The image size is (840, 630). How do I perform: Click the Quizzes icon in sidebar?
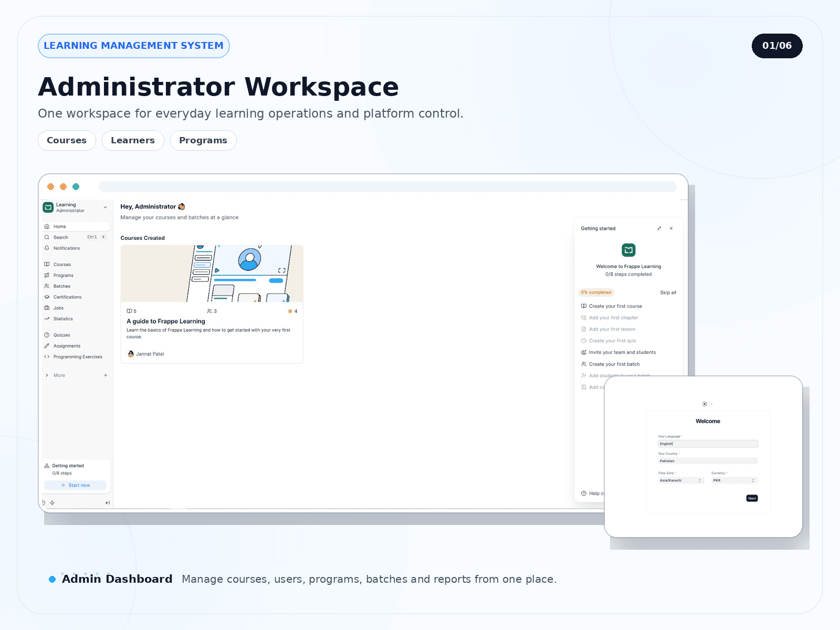[47, 335]
